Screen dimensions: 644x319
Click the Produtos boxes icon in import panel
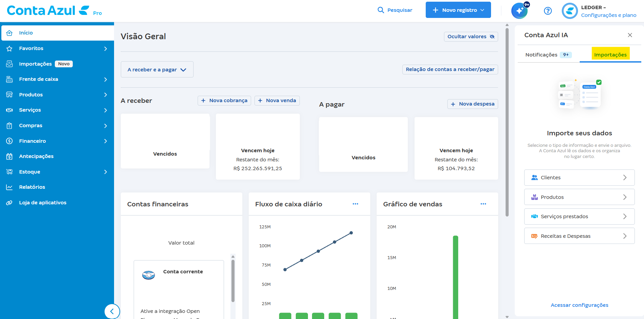(534, 197)
